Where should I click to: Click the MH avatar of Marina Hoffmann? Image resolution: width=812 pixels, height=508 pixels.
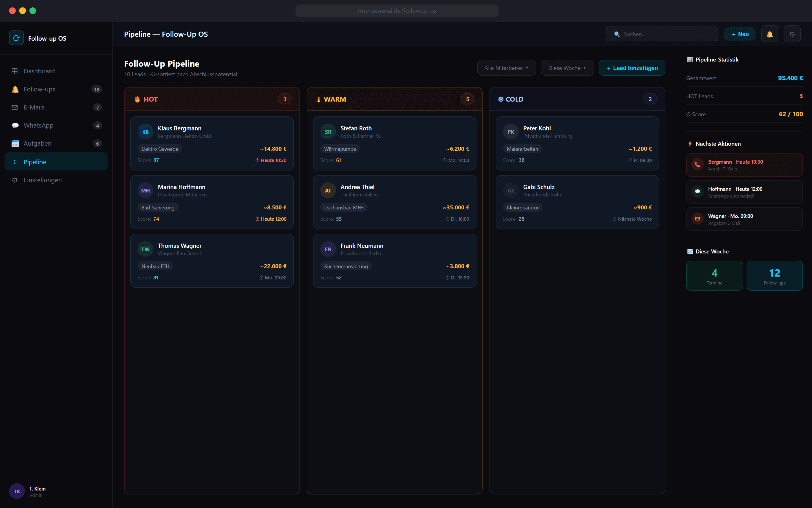pos(145,190)
